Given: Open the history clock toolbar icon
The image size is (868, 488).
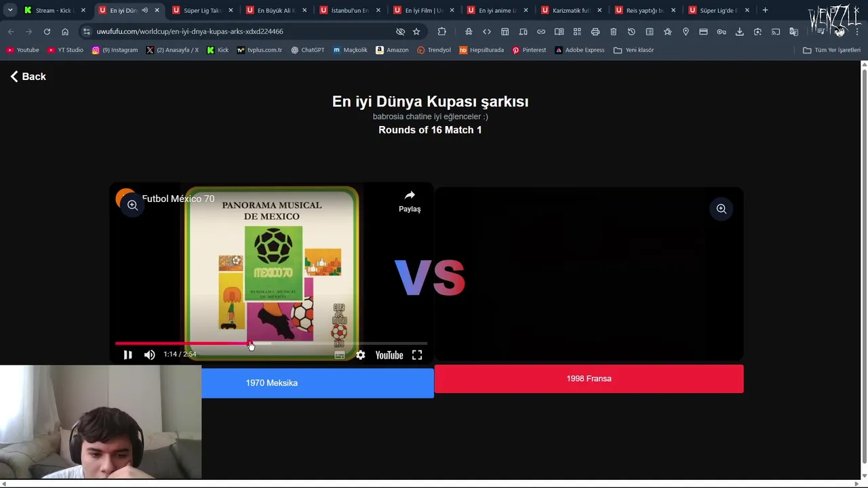Looking at the screenshot, I should 631,31.
